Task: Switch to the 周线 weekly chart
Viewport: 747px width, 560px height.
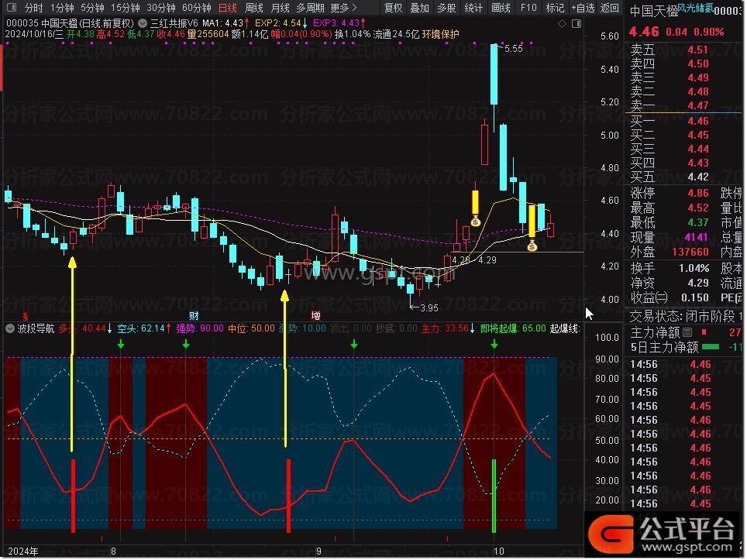Action: pos(254,8)
